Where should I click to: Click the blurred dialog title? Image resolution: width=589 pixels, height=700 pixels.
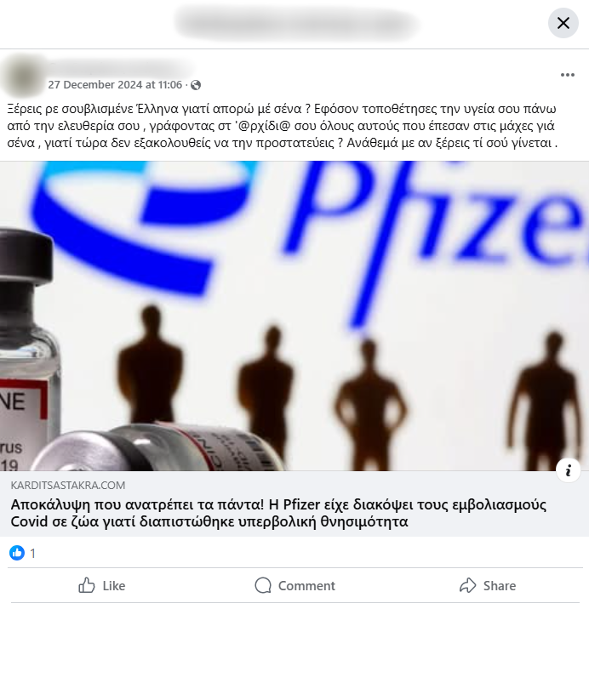(x=296, y=23)
